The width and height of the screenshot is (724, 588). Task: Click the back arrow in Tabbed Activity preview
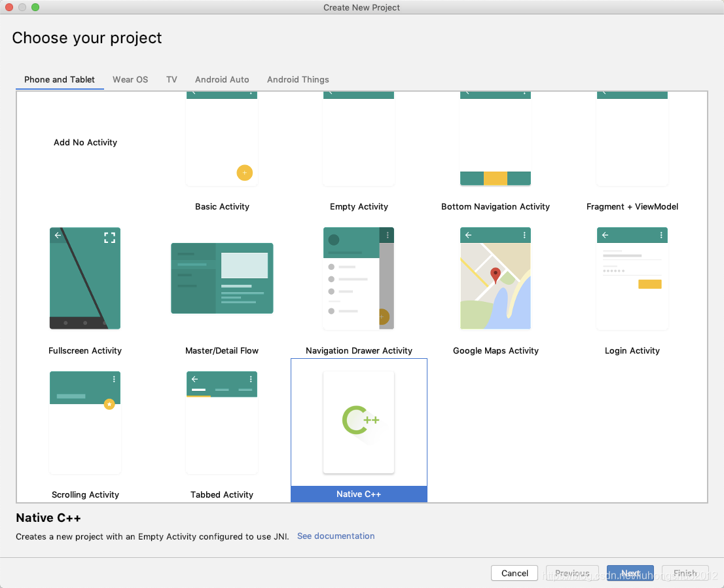click(195, 378)
